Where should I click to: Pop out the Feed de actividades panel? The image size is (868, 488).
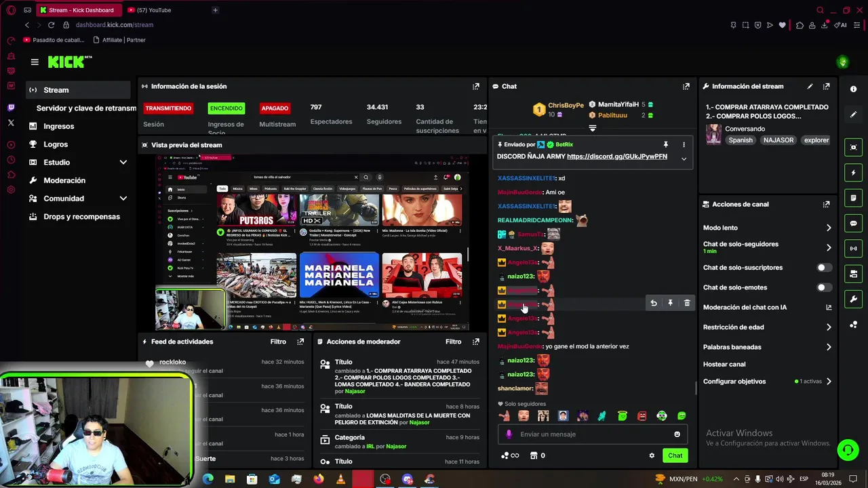click(300, 342)
